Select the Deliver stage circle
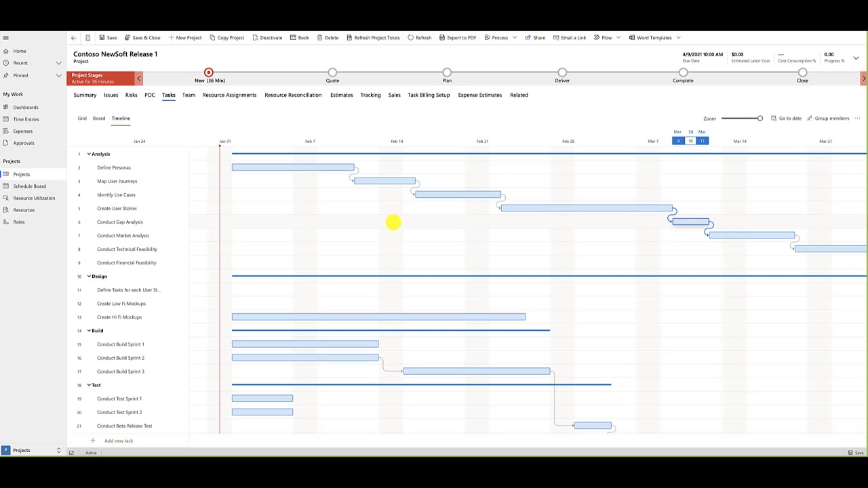Screen dimensions: 868x488 (x=562, y=73)
